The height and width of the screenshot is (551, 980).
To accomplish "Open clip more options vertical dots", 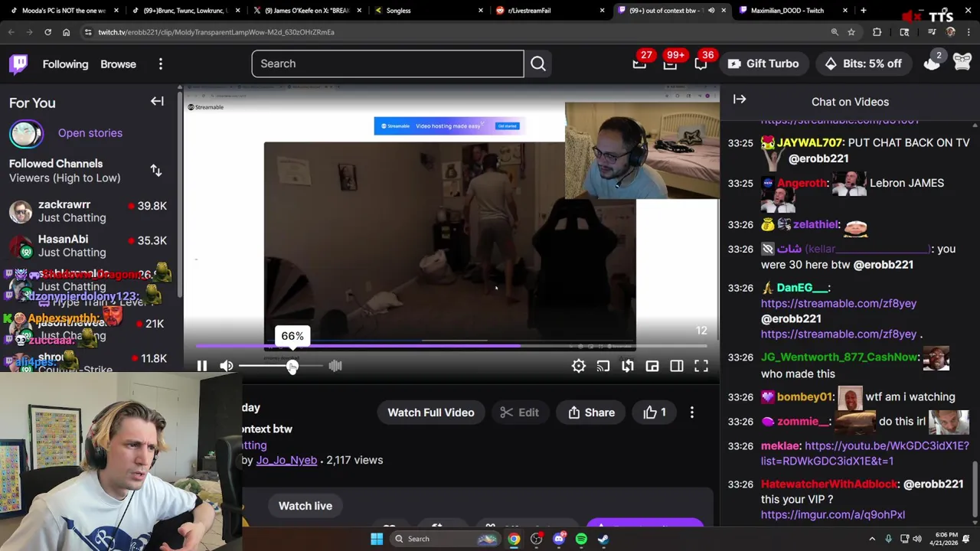I will coord(692,412).
